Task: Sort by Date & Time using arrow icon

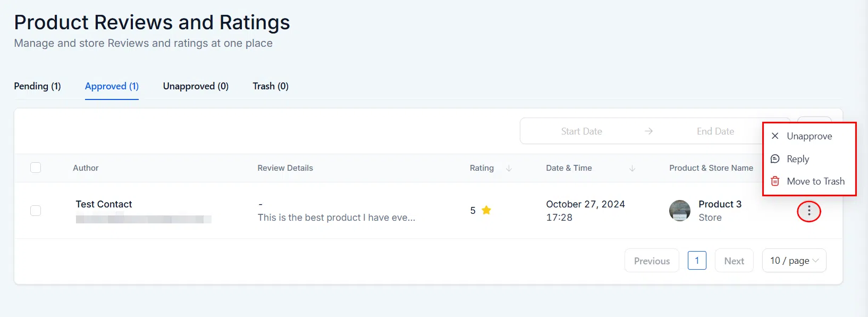Action: (632, 168)
